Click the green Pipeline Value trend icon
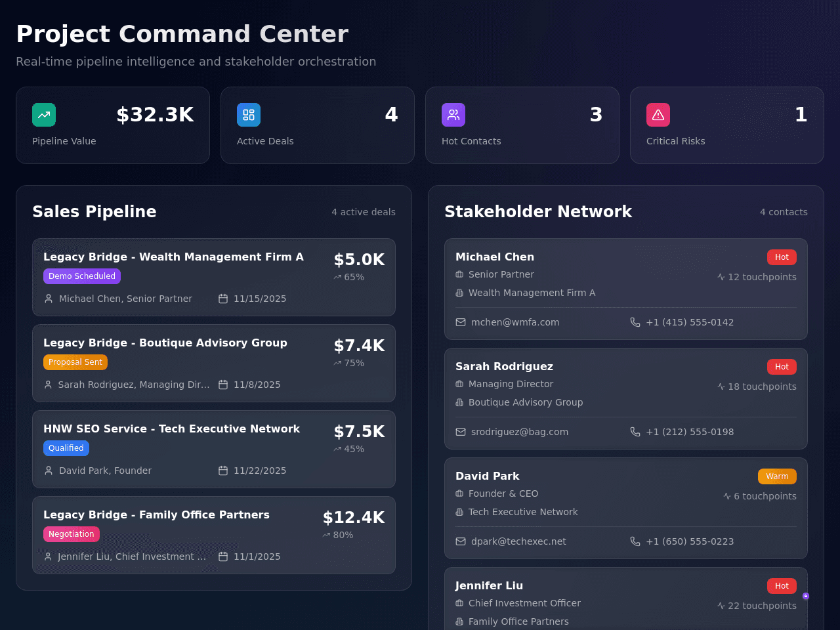The height and width of the screenshot is (630, 840). 44,115
